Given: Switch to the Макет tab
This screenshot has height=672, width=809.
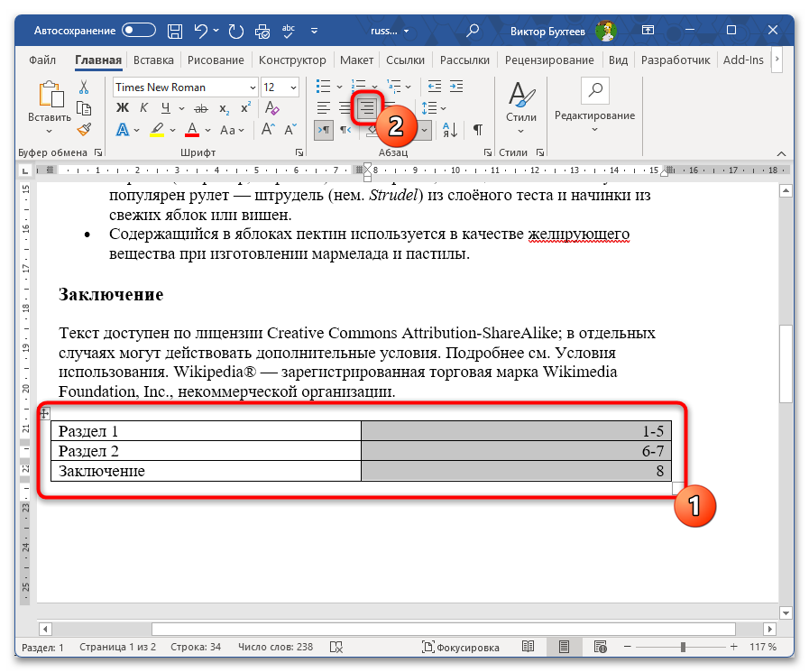Looking at the screenshot, I should [x=356, y=60].
